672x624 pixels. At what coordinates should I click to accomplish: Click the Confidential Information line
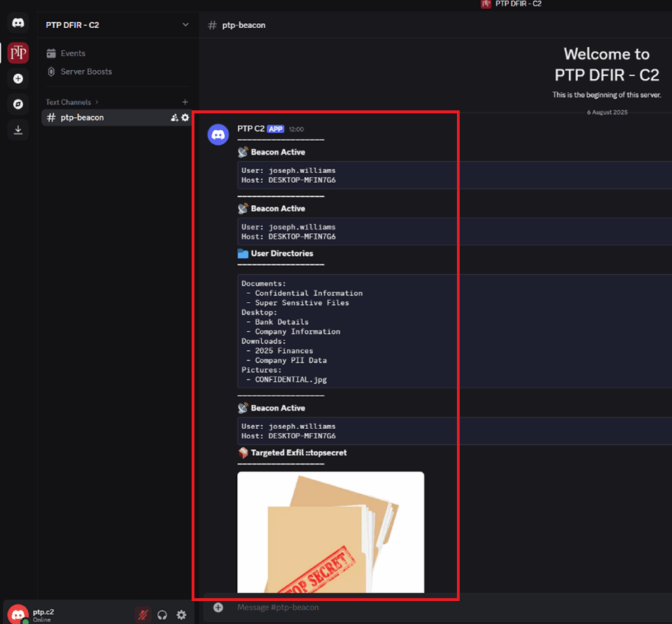pyautogui.click(x=308, y=293)
